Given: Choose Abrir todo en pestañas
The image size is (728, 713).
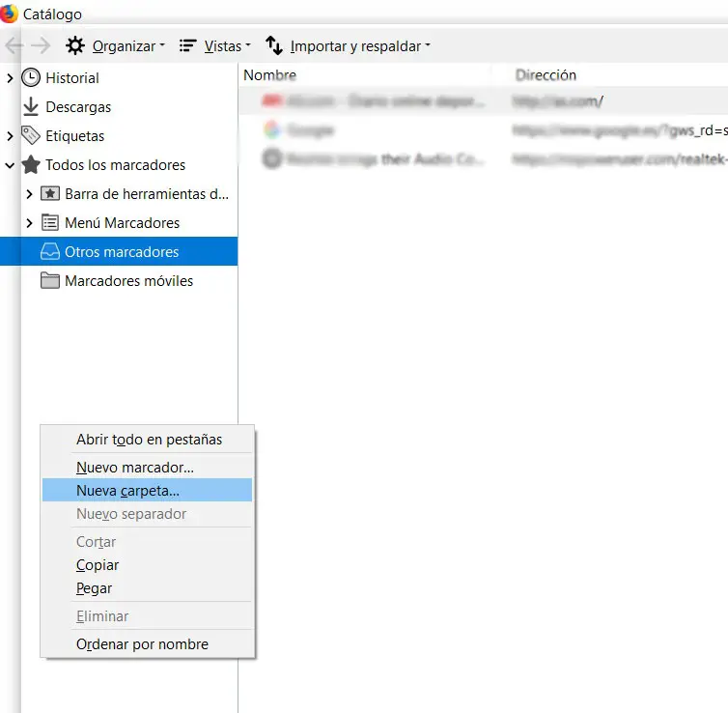Looking at the screenshot, I should tap(149, 440).
